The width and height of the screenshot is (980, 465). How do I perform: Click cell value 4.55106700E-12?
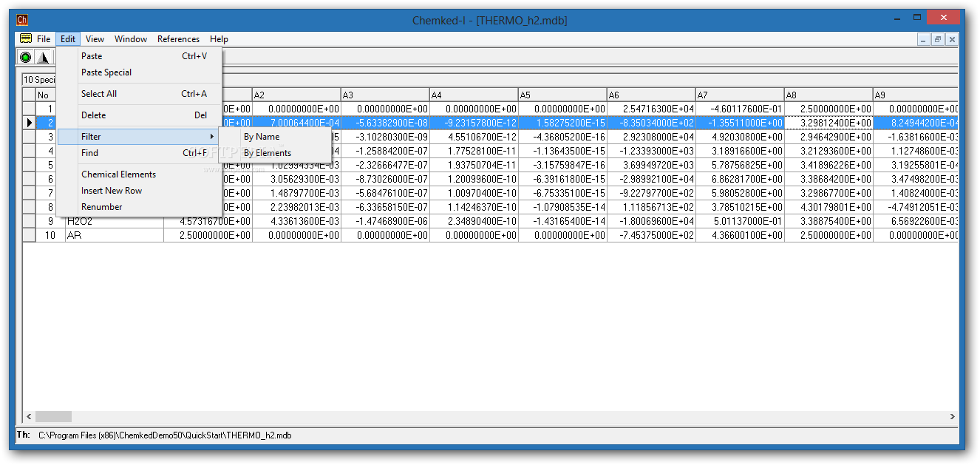point(474,137)
